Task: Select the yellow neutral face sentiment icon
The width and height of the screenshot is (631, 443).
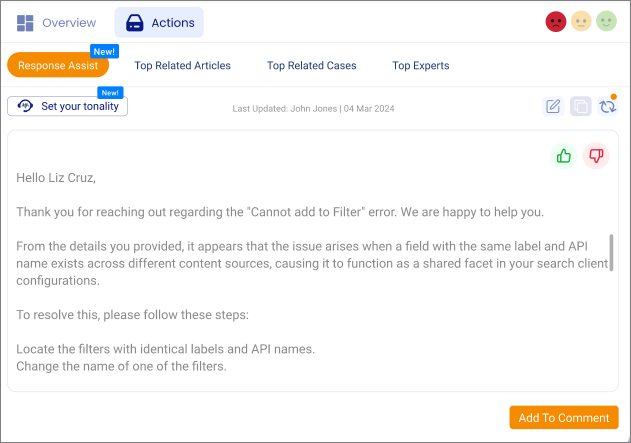Action: tap(581, 21)
